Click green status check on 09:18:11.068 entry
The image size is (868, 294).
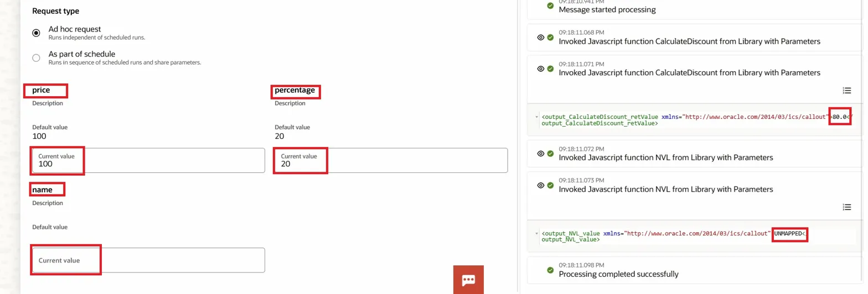tap(550, 38)
